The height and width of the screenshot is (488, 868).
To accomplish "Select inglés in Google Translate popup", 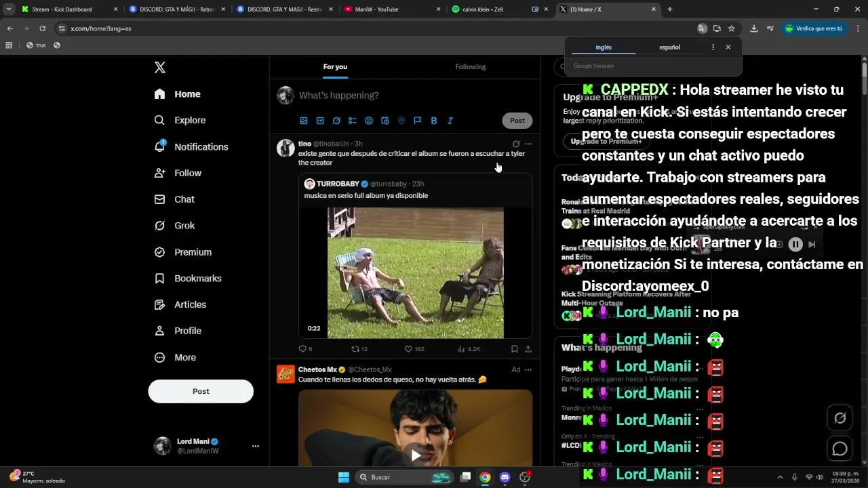I will pos(604,47).
